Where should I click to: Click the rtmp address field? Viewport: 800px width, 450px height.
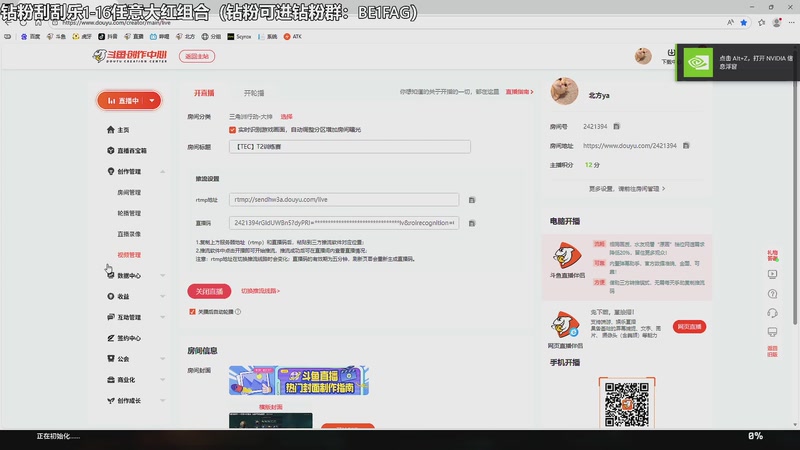(344, 199)
